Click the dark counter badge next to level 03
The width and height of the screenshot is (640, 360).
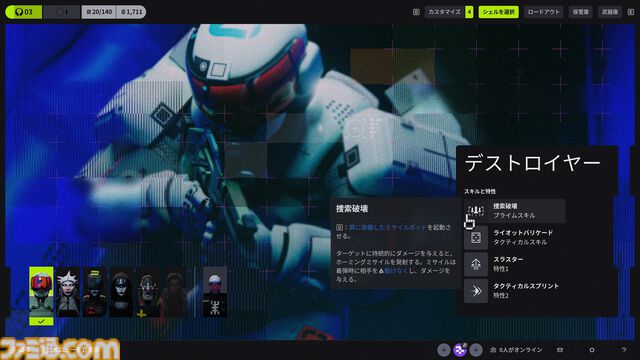point(61,12)
